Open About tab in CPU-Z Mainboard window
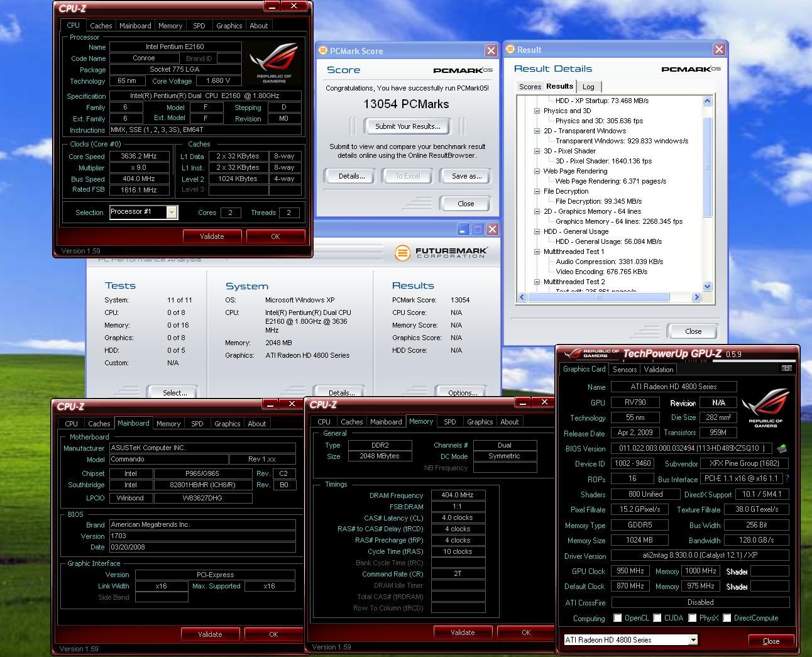The height and width of the screenshot is (657, 812). point(256,424)
